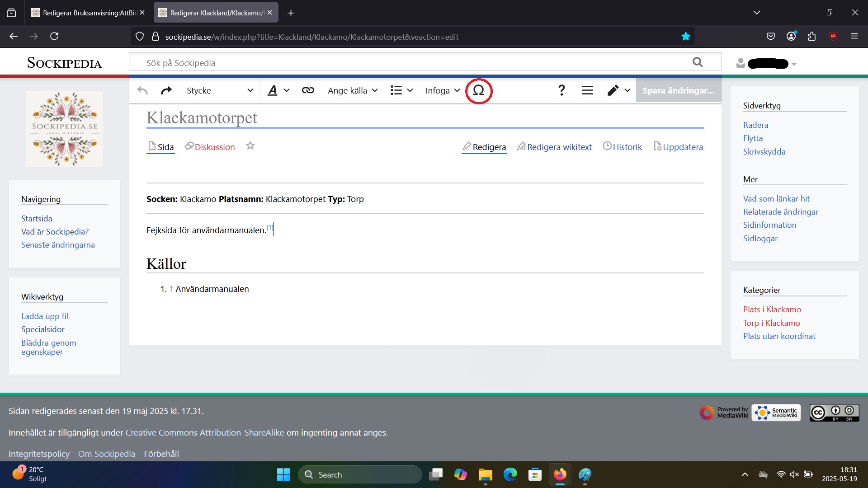Open the special character Omega tool
The width and height of the screenshot is (868, 488).
click(478, 90)
